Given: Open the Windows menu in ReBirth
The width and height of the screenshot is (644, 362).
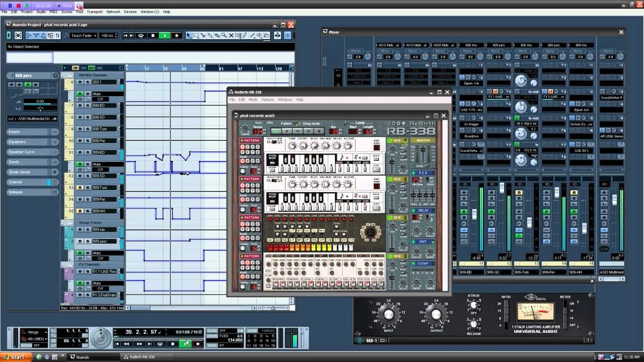Looking at the screenshot, I should pyautogui.click(x=285, y=100).
